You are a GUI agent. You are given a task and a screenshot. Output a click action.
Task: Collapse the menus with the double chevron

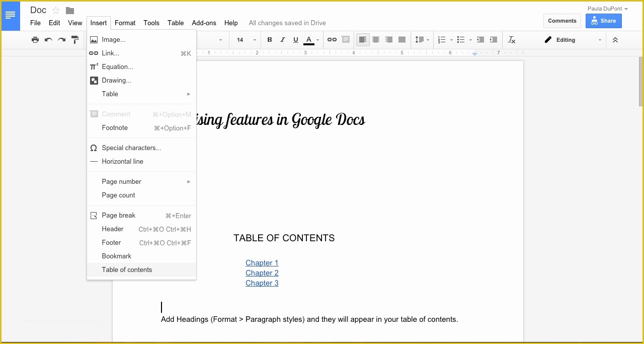(615, 40)
